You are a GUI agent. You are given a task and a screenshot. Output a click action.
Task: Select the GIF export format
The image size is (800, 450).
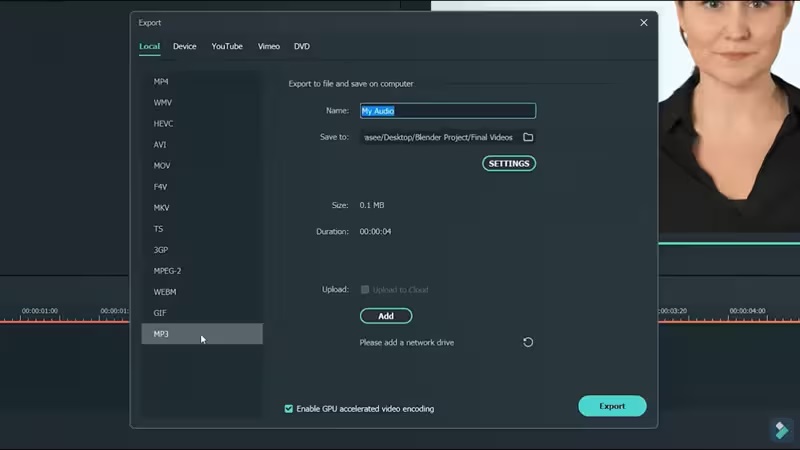202,313
